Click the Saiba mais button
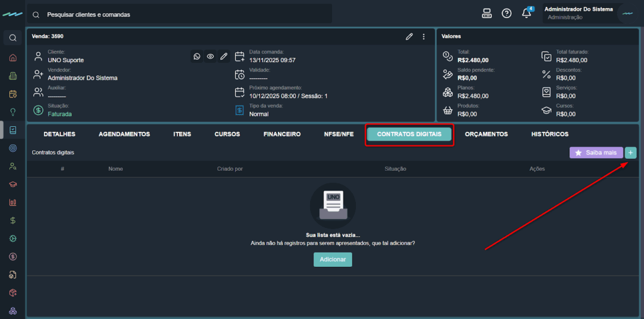The width and height of the screenshot is (644, 319). (x=596, y=153)
